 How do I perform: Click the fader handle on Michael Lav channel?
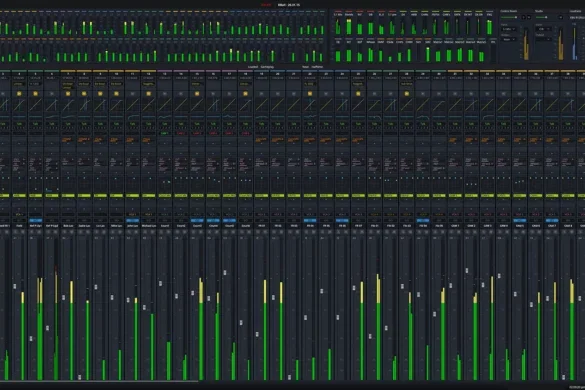(144, 308)
